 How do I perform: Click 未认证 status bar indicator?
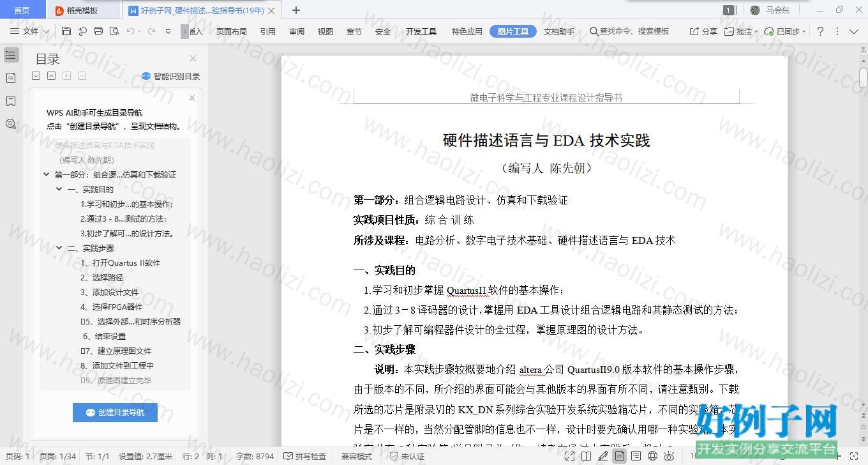pos(408,457)
